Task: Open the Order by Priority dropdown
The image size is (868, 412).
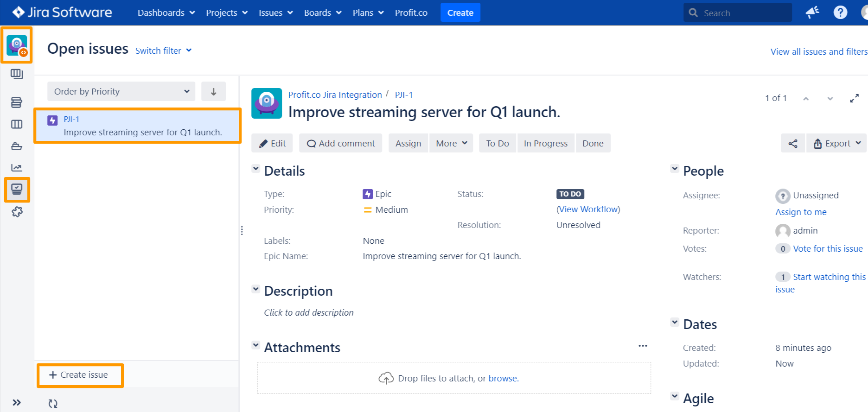Action: click(x=121, y=91)
